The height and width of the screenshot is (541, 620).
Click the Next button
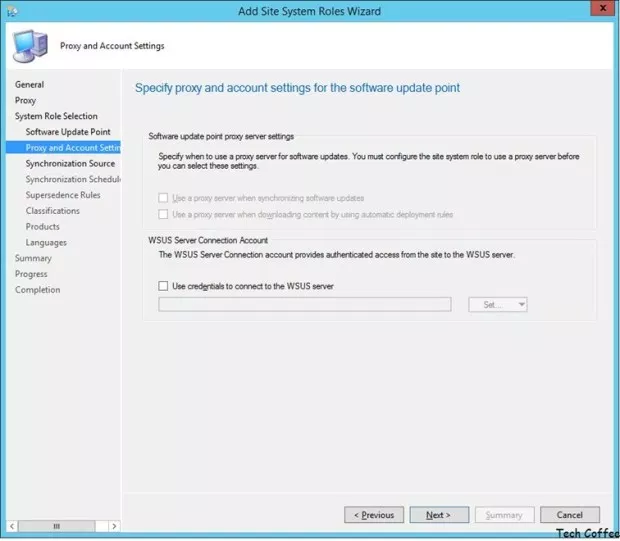click(438, 515)
